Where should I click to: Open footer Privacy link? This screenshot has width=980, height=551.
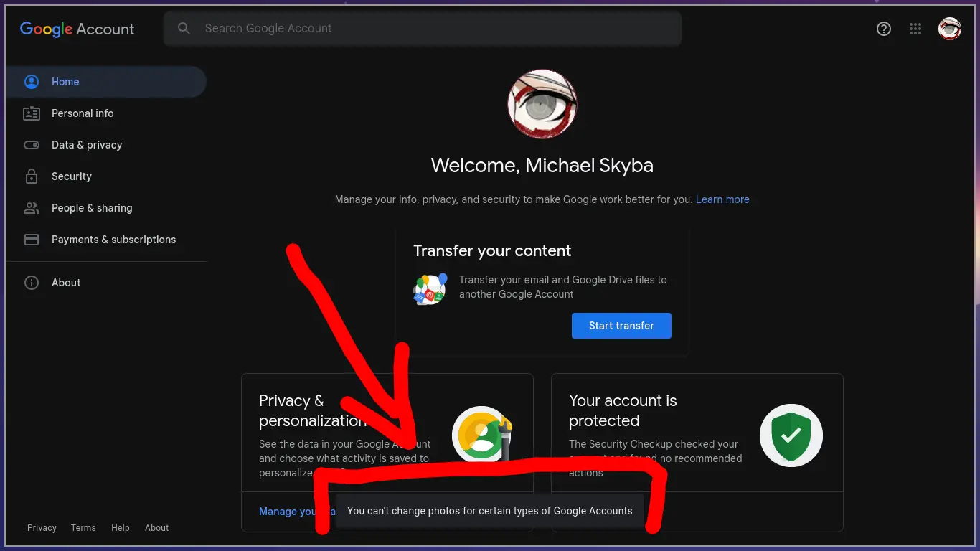click(x=42, y=528)
